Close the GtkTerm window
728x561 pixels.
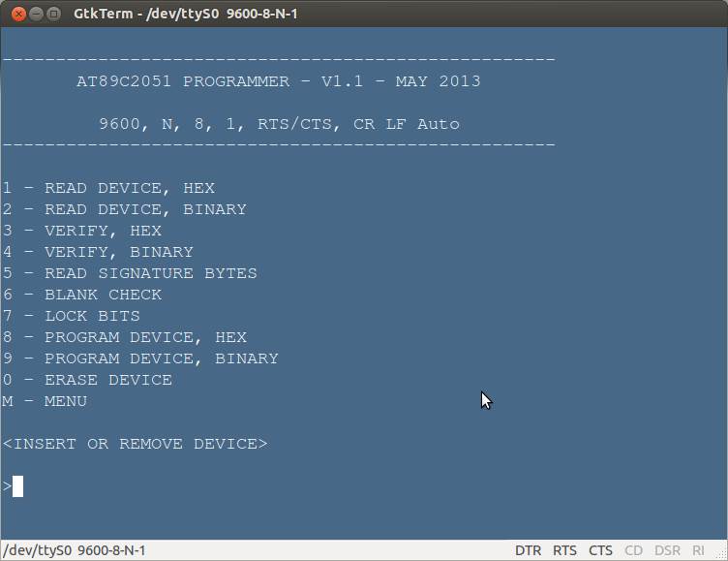coord(18,14)
